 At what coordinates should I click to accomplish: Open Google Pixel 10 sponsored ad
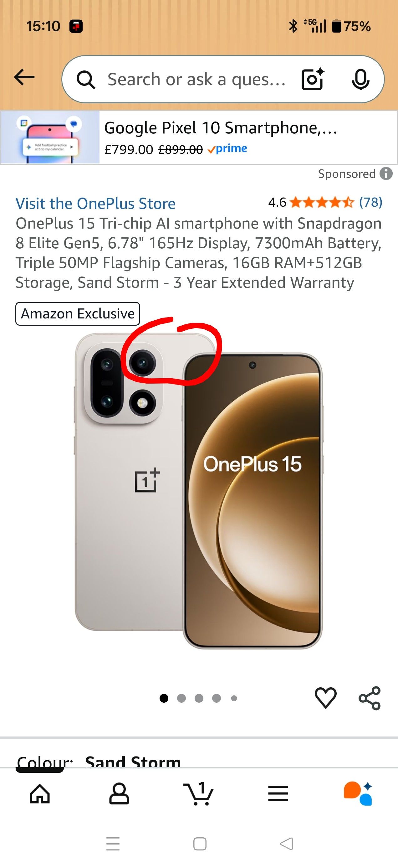(199, 137)
